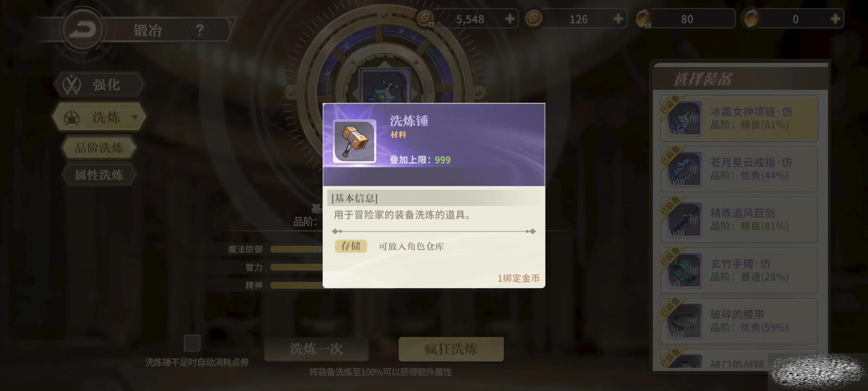Screen dimensions: 868x391
Task: Switch to the 属性洗炼 sub-tab
Action: (x=99, y=175)
